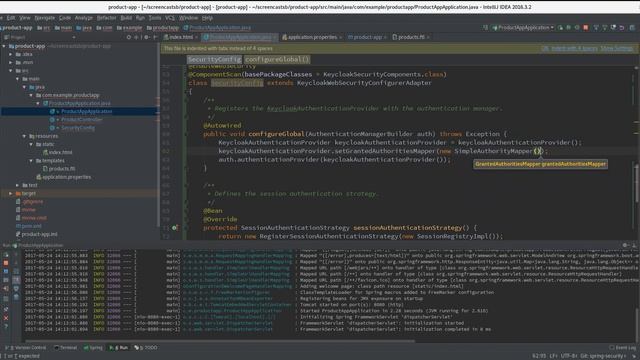Open the Spring tool window tab
Viewport: 640px width, 360px height.
(x=93, y=348)
